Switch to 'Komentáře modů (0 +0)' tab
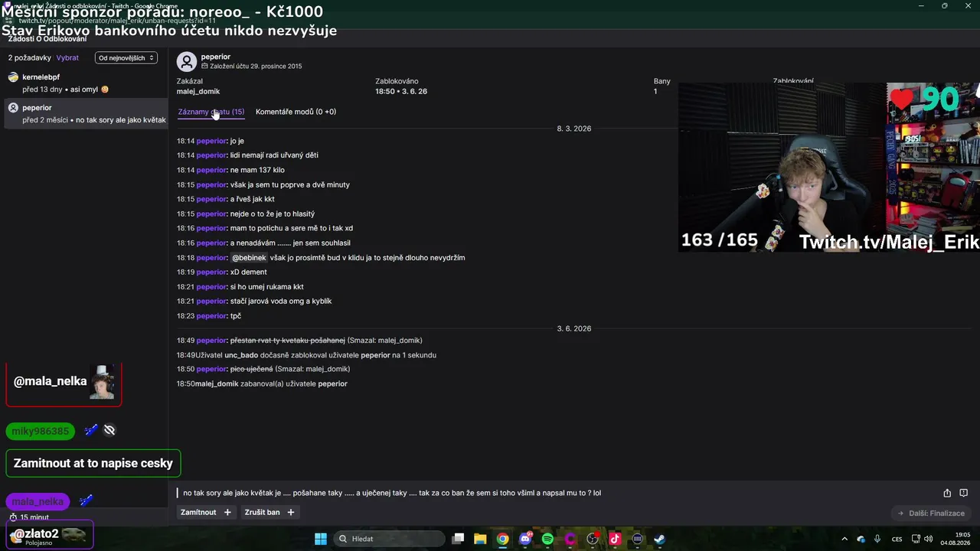980x551 pixels. click(x=296, y=112)
